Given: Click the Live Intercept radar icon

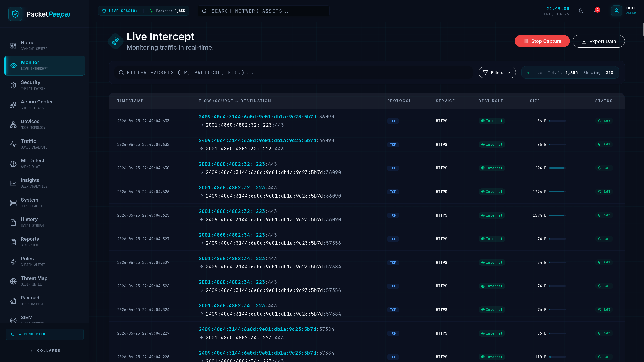Looking at the screenshot, I should click(116, 42).
